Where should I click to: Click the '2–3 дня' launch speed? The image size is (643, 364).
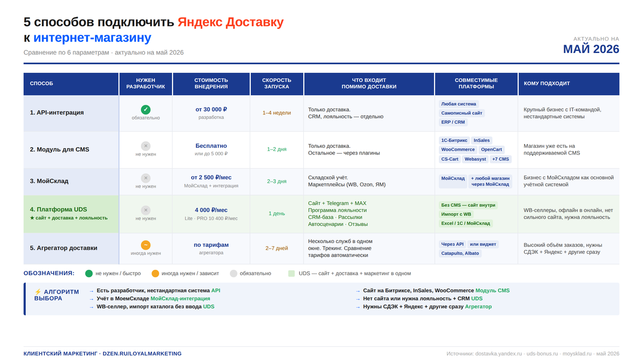coord(277,181)
